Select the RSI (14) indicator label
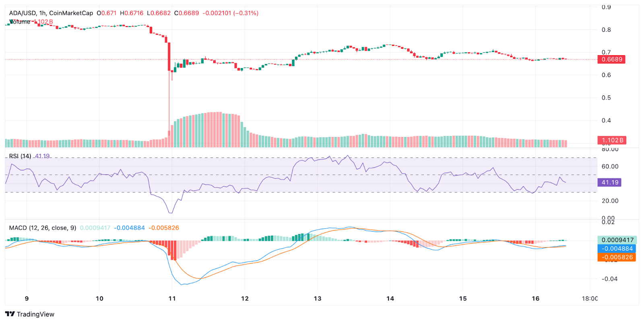 (x=20, y=156)
